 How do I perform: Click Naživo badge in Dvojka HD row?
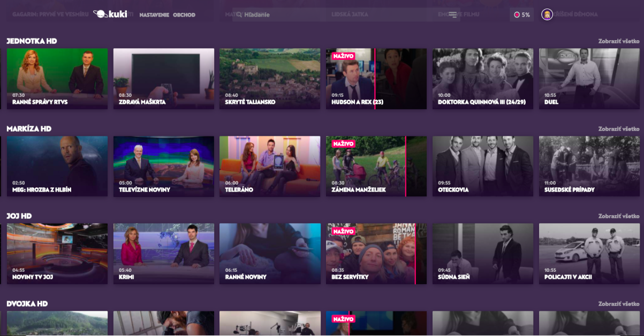[343, 319]
